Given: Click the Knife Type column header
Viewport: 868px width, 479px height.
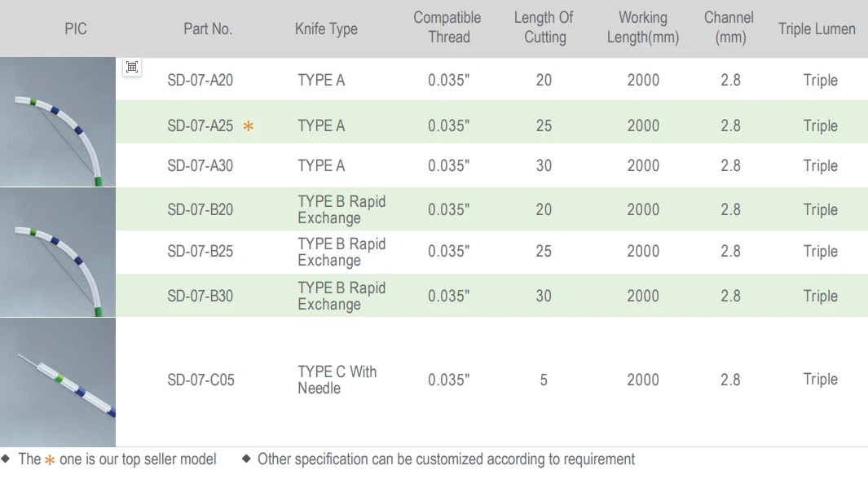Looking at the screenshot, I should coord(326,29).
